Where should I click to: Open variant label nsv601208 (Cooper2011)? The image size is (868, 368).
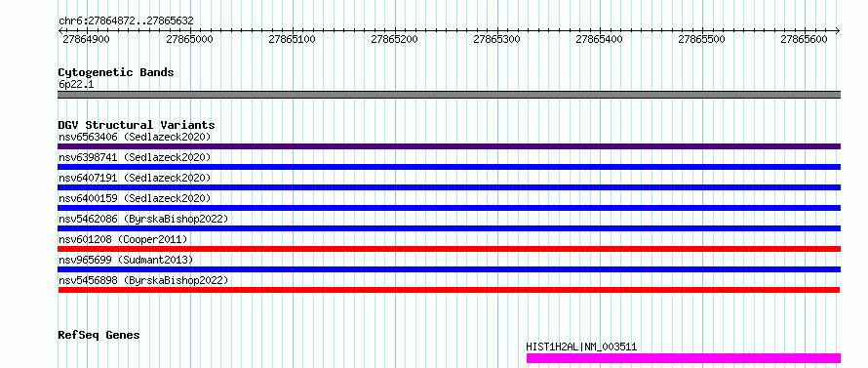123,239
